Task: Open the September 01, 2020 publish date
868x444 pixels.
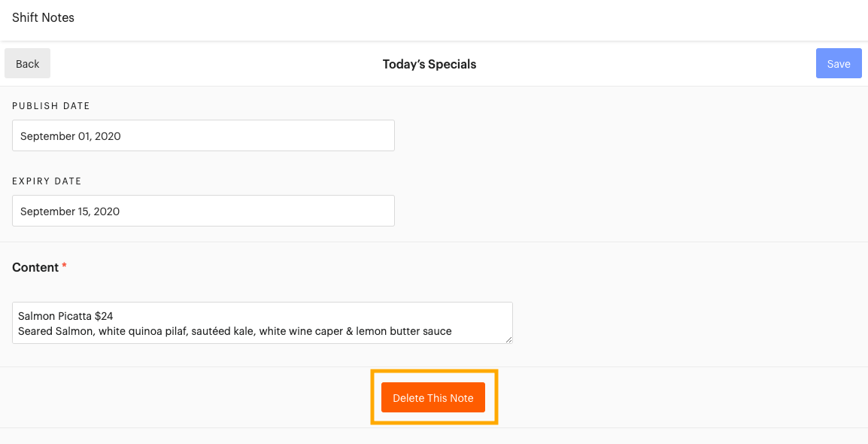Action: pos(203,135)
